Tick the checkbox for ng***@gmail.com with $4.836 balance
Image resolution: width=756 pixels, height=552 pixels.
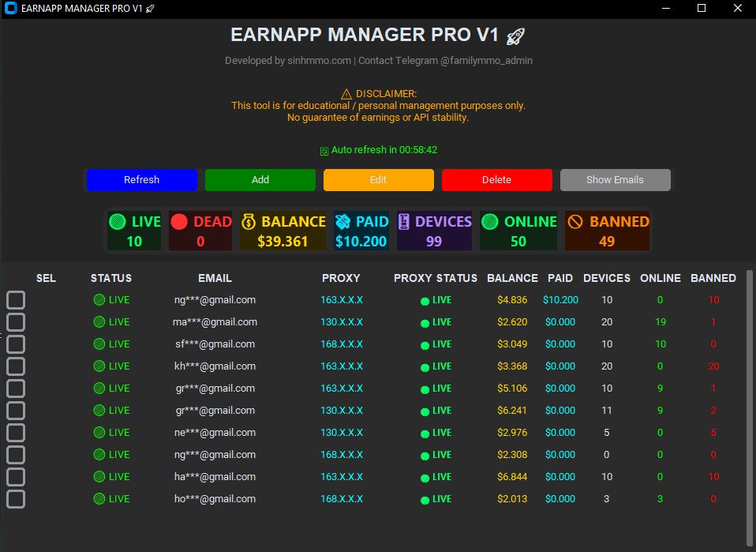[16, 299]
